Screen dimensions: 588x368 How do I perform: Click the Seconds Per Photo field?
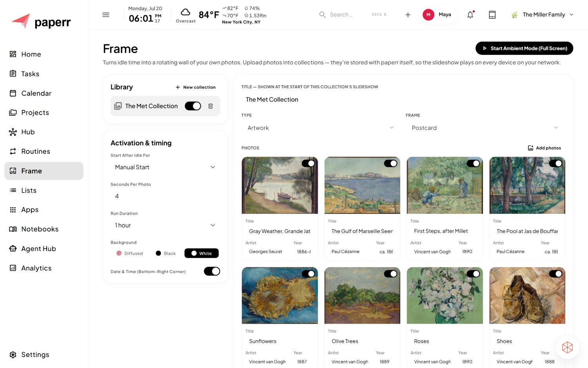point(165,196)
